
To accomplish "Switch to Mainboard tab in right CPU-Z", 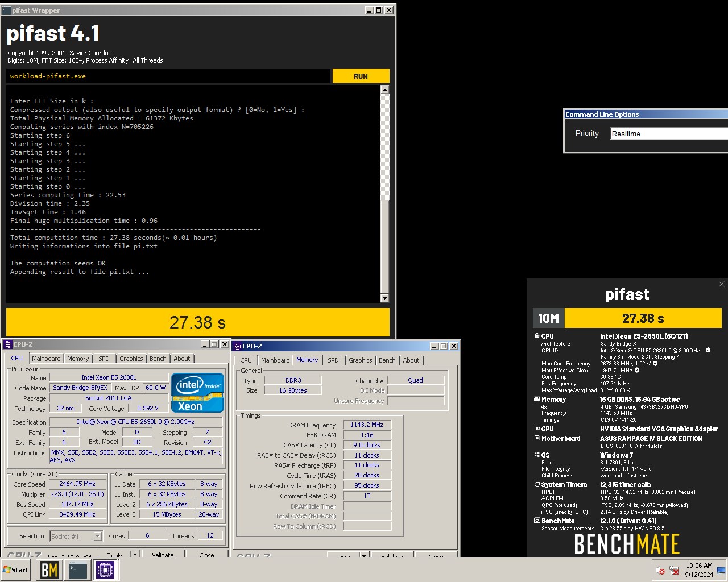I will click(275, 360).
